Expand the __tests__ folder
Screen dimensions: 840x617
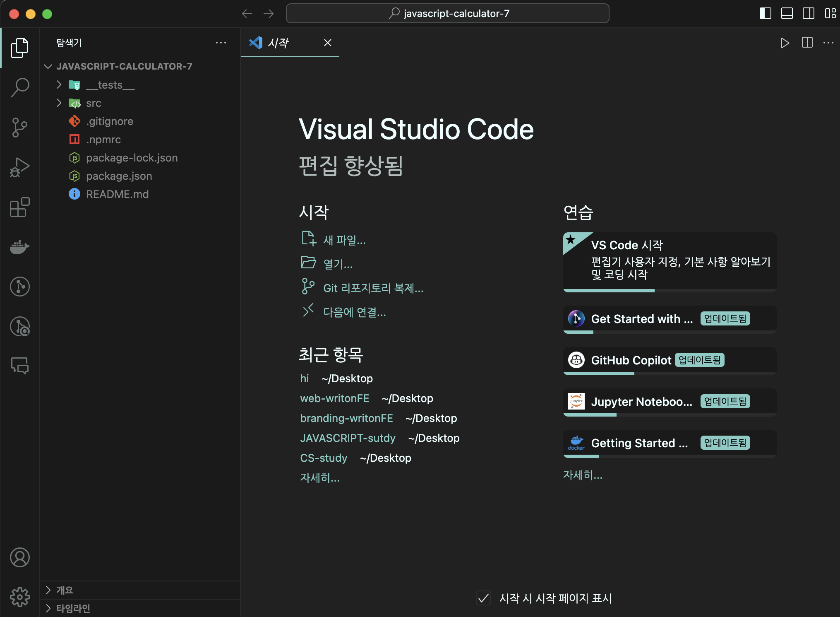[x=140, y=85]
